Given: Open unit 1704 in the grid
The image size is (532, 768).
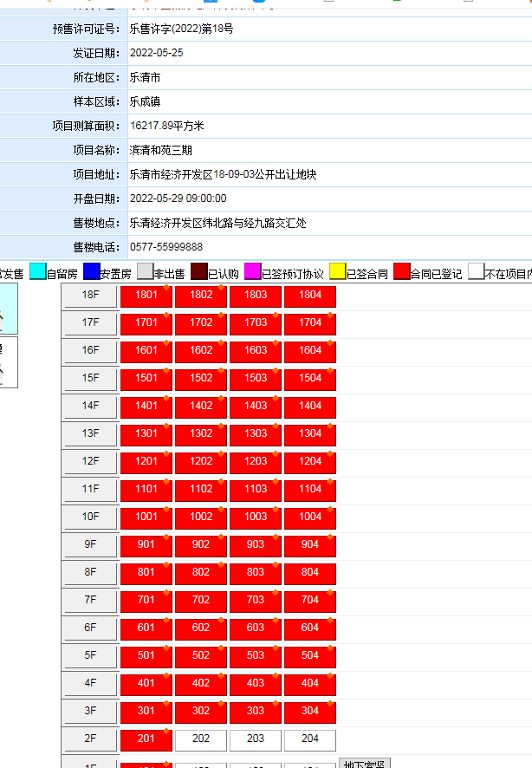Looking at the screenshot, I should click(x=310, y=323).
